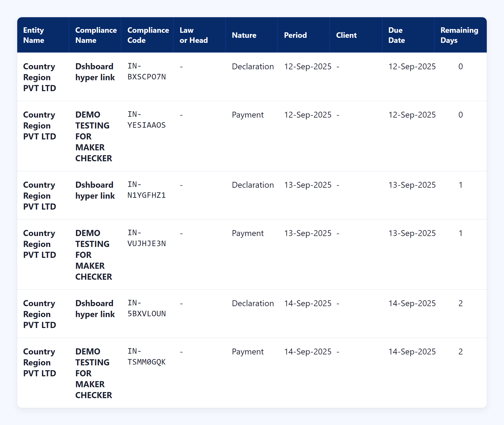This screenshot has height=425, width=504.
Task: Sort by the Compliance Name column header
Action: pyautogui.click(x=96, y=35)
